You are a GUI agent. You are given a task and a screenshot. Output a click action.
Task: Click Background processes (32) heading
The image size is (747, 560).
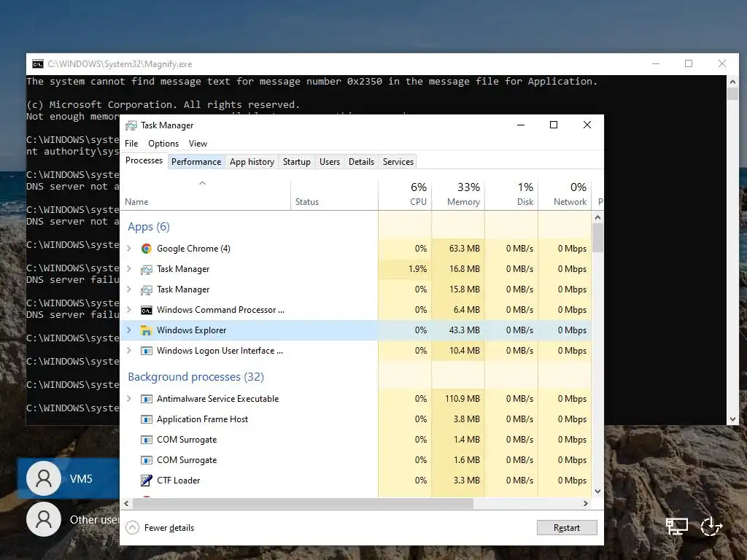(x=196, y=377)
